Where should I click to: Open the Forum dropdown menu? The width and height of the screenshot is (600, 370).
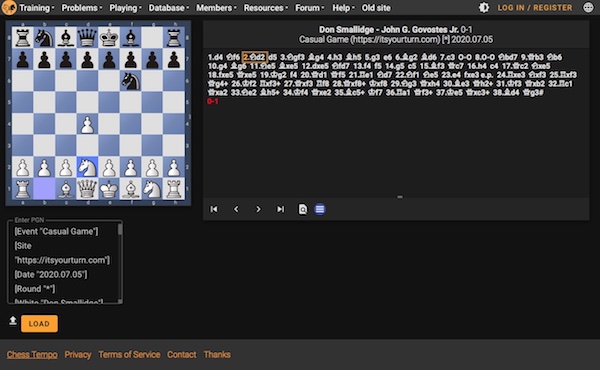click(310, 8)
